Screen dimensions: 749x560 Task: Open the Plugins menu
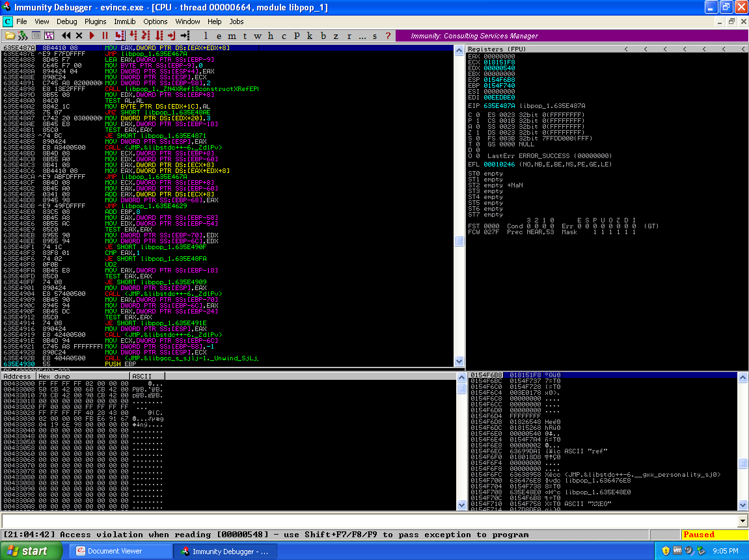95,21
